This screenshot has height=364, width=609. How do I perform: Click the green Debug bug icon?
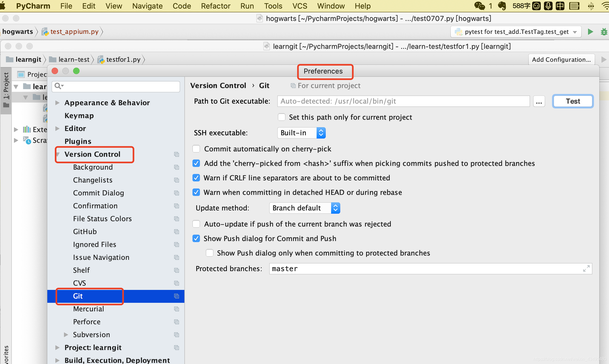pyautogui.click(x=604, y=32)
